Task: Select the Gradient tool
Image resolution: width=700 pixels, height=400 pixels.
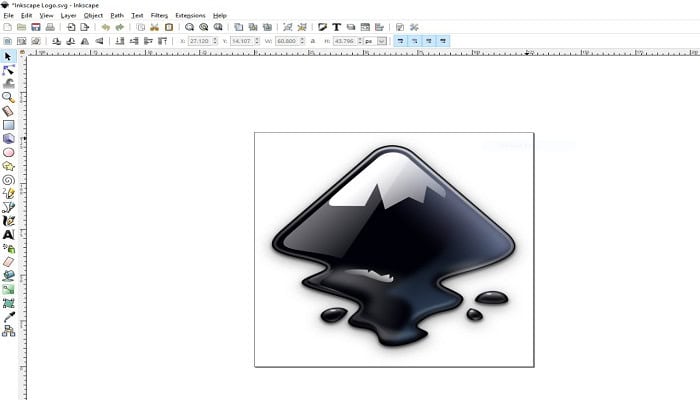Action: 8,289
